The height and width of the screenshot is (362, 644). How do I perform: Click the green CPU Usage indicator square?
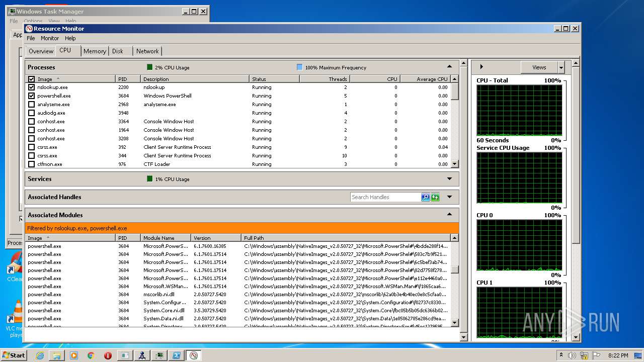pyautogui.click(x=149, y=67)
